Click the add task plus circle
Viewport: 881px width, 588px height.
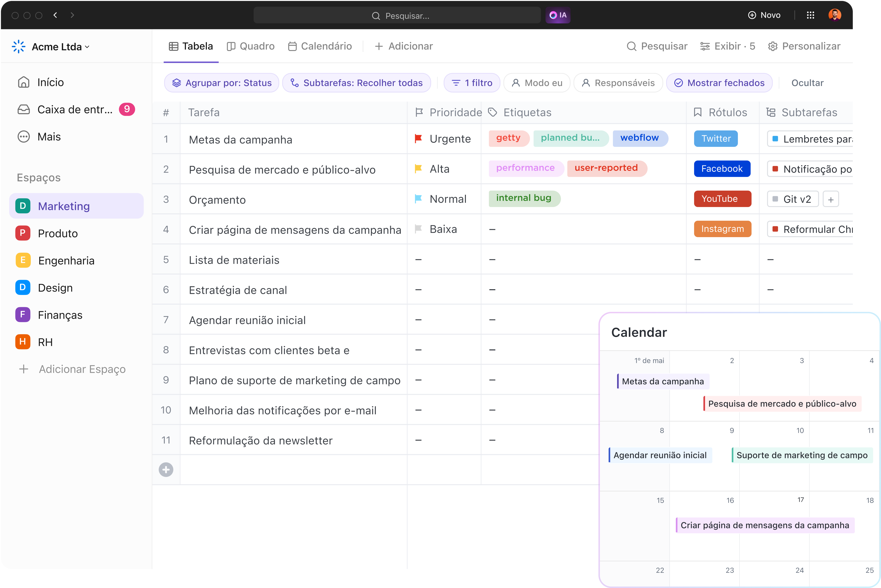coord(166,470)
